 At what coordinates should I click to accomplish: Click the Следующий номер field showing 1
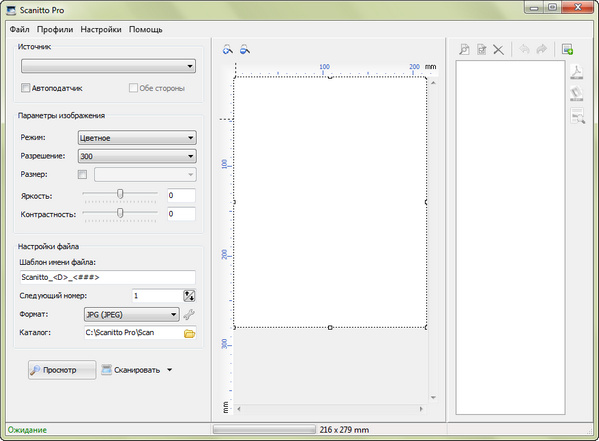click(x=157, y=296)
